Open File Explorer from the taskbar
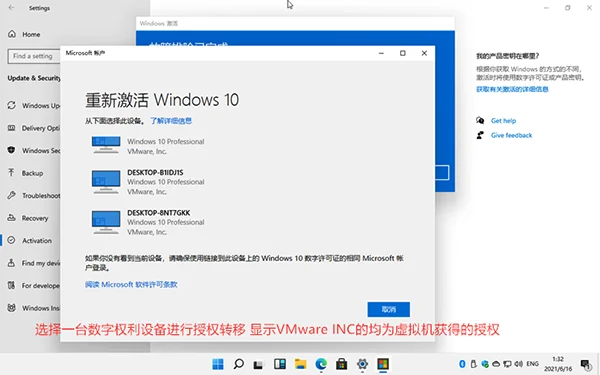Image resolution: width=600 pixels, height=375 pixels. (300, 364)
